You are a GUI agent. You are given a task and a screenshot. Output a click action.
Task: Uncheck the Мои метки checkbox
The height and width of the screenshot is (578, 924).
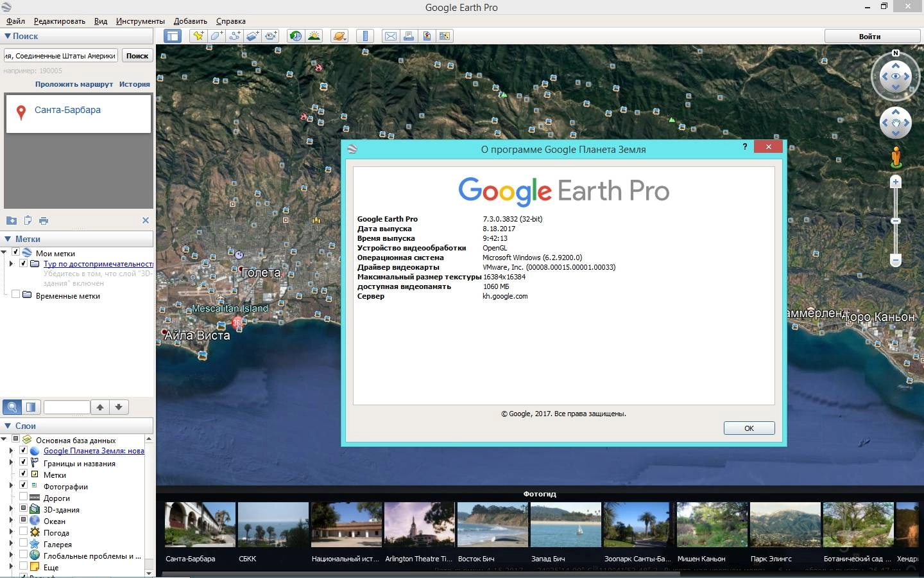tap(16, 252)
